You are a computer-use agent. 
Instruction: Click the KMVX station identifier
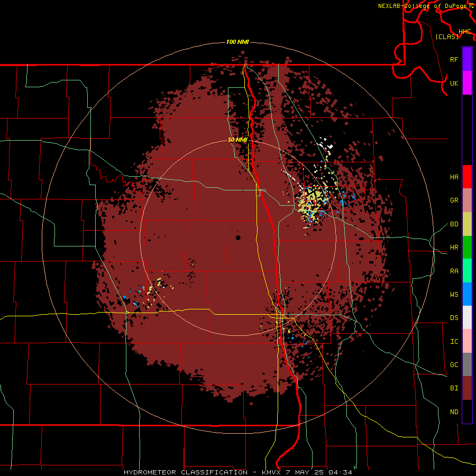[x=272, y=472]
